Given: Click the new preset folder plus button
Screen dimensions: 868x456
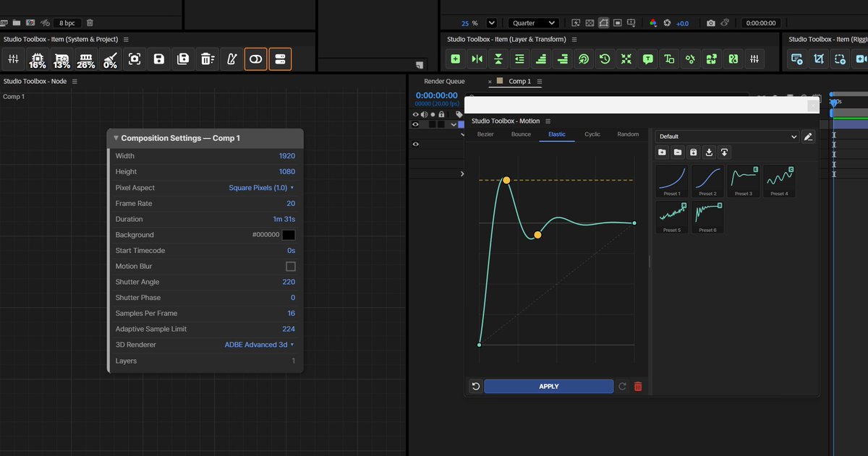Looking at the screenshot, I should coord(662,152).
